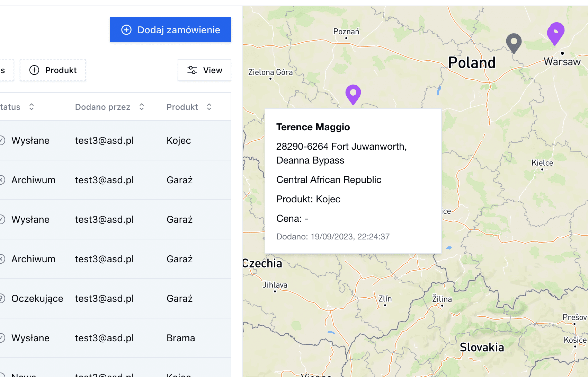Screen dimensions: 588x377
Task: Sort the Produkt column using its arrows
Action: (x=209, y=107)
